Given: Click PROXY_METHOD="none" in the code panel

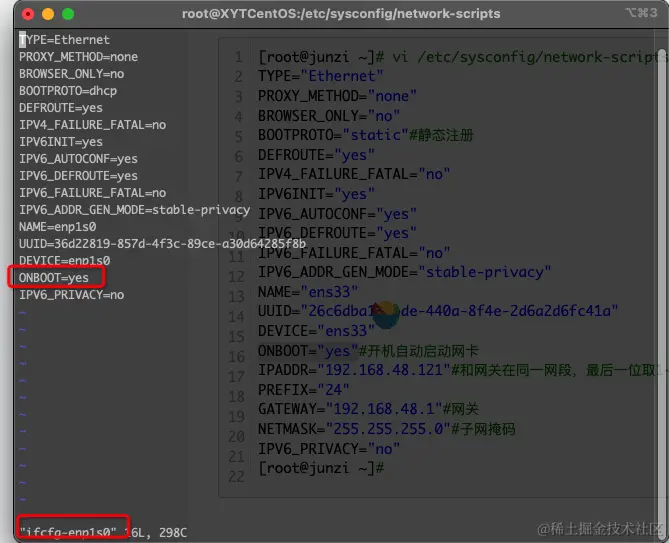Looking at the screenshot, I should click(337, 96).
